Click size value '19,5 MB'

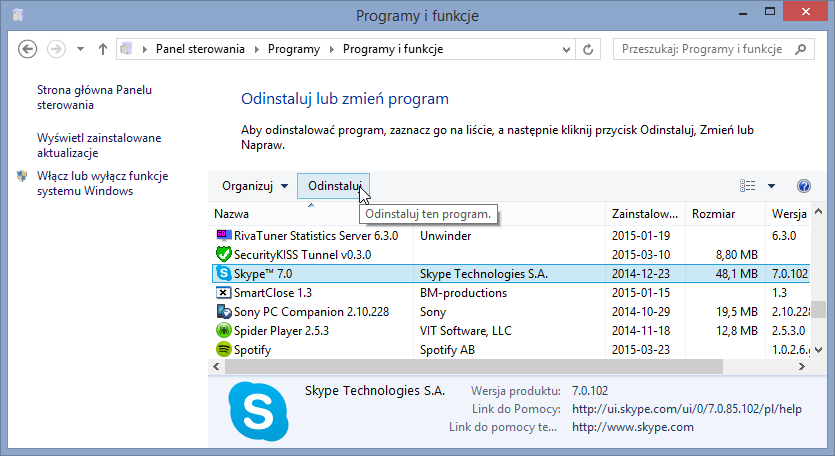pyautogui.click(x=736, y=312)
